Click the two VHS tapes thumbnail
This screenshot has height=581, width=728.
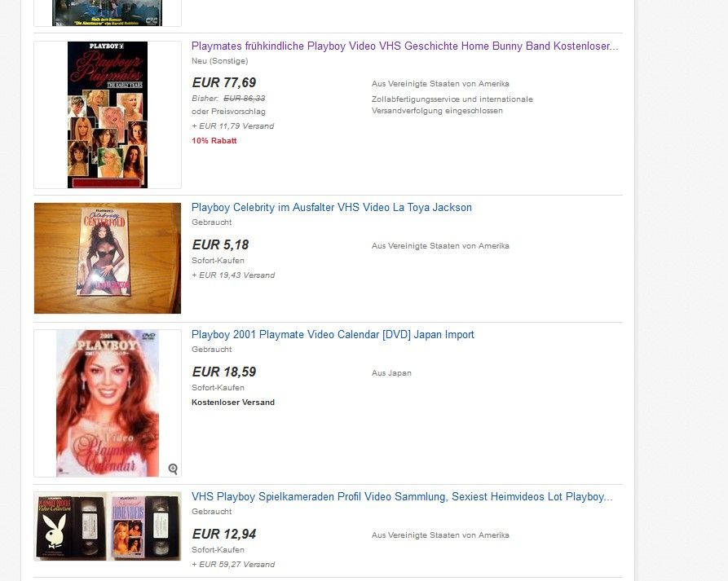tap(108, 526)
